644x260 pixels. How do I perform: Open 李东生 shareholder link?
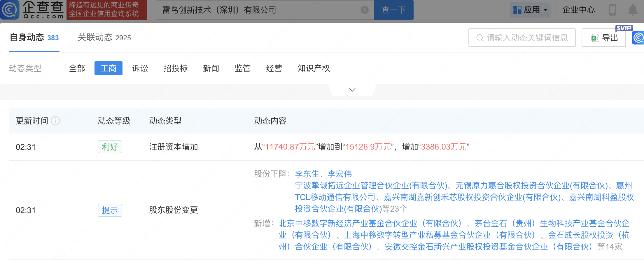[307, 174]
